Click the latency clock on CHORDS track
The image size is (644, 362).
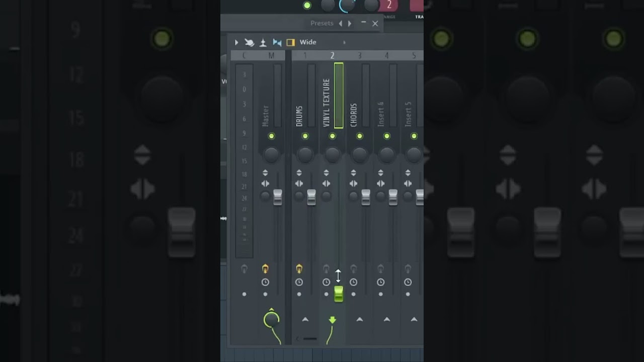(x=353, y=283)
